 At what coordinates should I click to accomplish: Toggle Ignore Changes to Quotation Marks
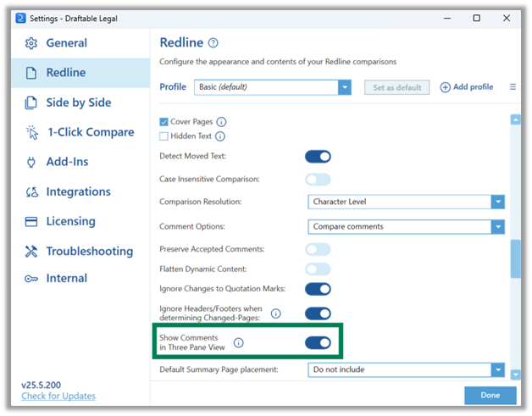coord(318,289)
